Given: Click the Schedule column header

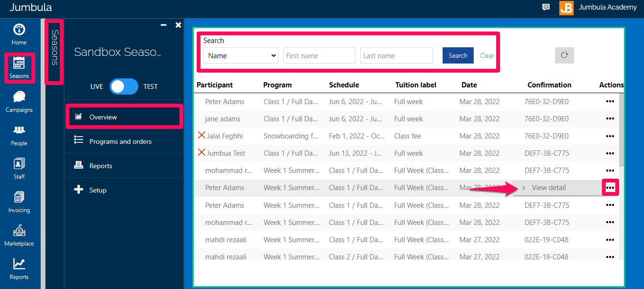Looking at the screenshot, I should (x=344, y=85).
